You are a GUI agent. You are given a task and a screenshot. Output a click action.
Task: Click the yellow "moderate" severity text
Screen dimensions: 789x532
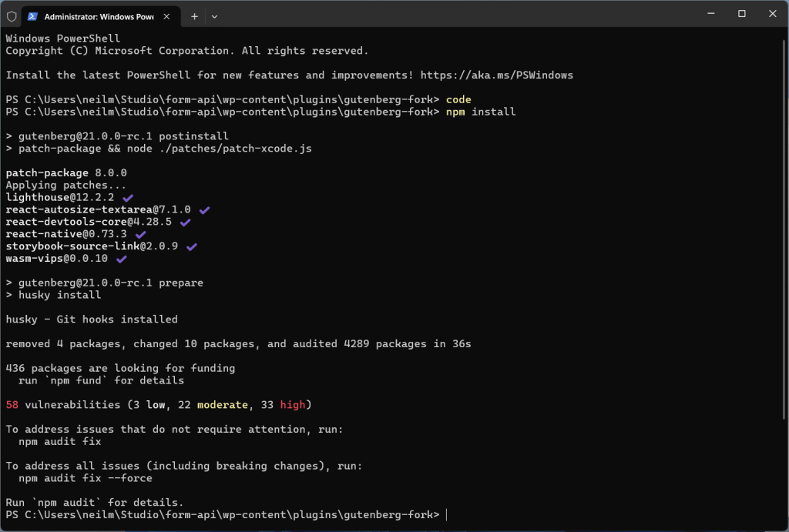coord(222,405)
